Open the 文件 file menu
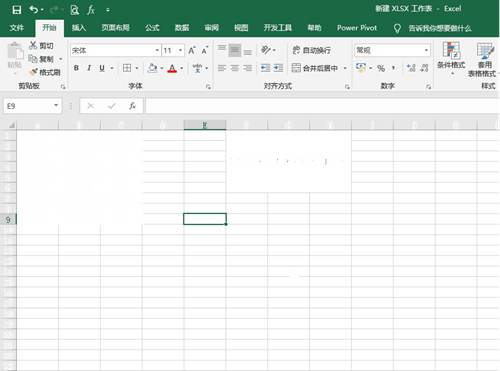Image resolution: width=500 pixels, height=371 pixels. pyautogui.click(x=17, y=28)
